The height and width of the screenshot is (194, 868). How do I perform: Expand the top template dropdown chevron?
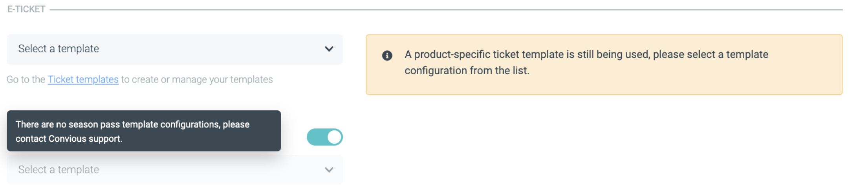click(329, 49)
